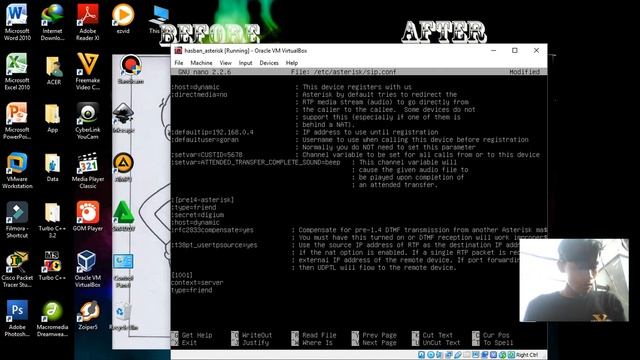Select the GOM Player desktop icon
Screen dimensions: 640x360
[87, 216]
